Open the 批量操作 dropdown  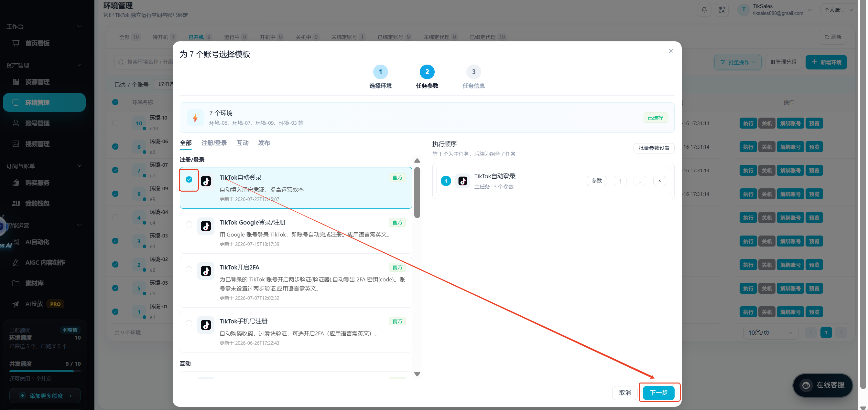tap(738, 62)
